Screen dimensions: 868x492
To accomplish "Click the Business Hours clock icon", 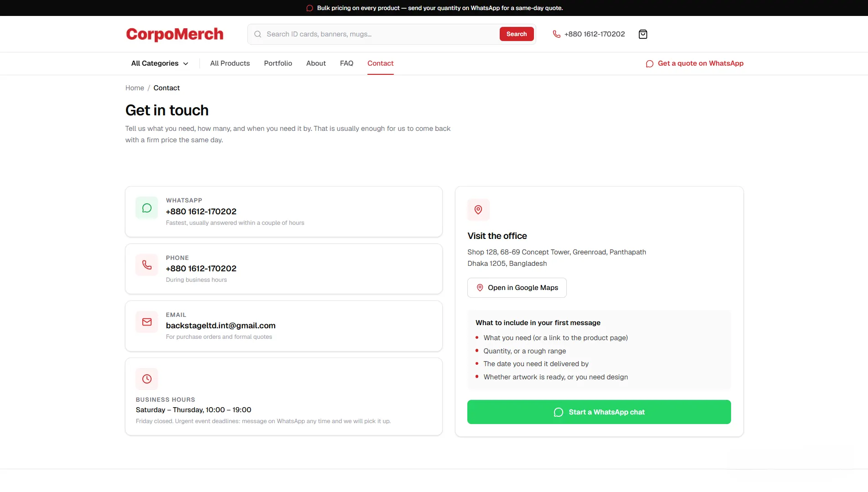I will [147, 379].
